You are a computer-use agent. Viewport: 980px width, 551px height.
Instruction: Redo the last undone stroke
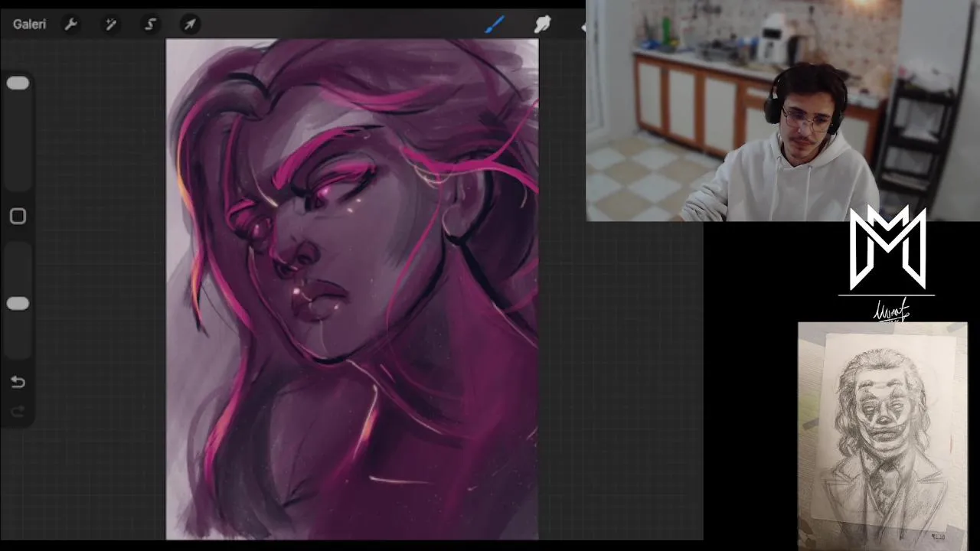pyautogui.click(x=18, y=412)
